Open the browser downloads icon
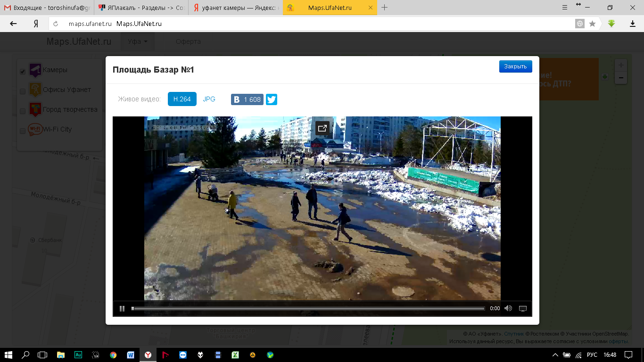The width and height of the screenshot is (644, 362). click(x=633, y=24)
